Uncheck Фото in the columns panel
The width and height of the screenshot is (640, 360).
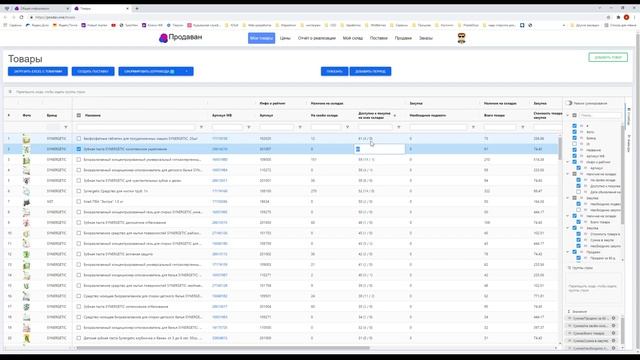[575, 132]
